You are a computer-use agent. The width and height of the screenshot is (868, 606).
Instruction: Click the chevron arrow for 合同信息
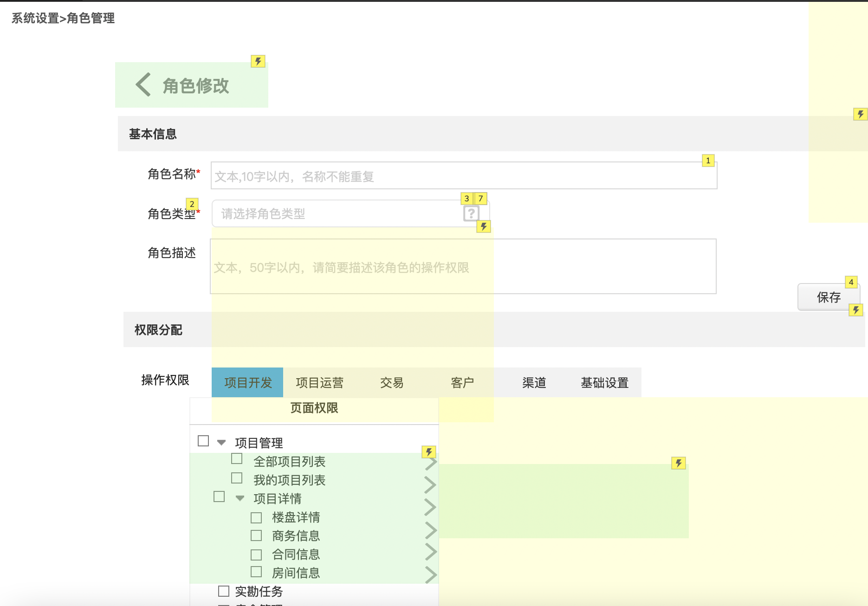click(x=431, y=552)
